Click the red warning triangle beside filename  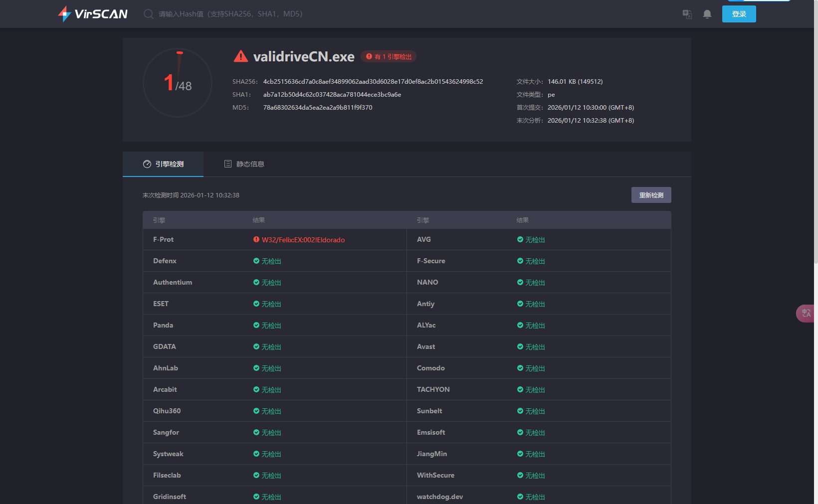[240, 56]
